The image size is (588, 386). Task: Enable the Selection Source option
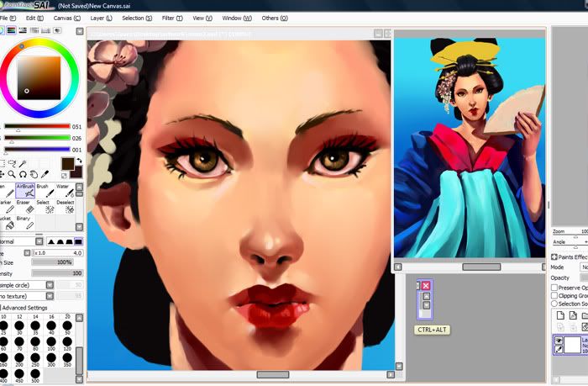(554, 304)
